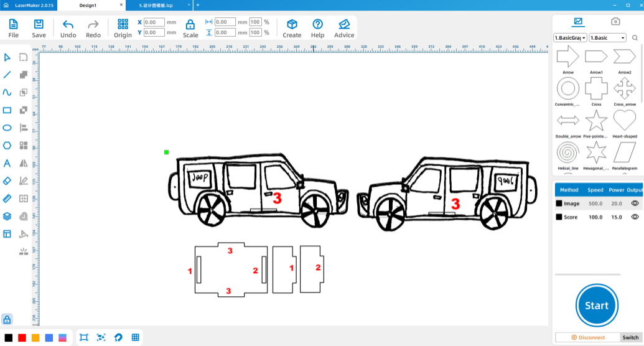Toggle visibility of the Image layer

point(635,203)
